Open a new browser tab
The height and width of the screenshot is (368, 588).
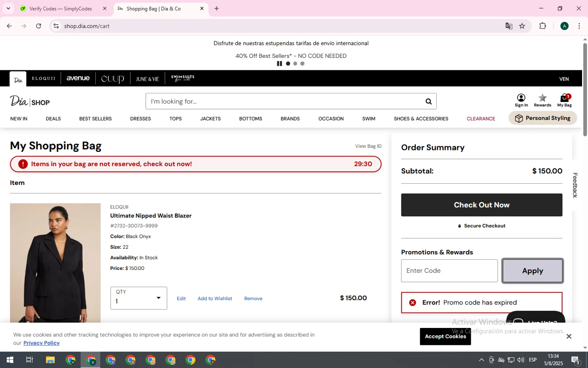[x=216, y=8]
